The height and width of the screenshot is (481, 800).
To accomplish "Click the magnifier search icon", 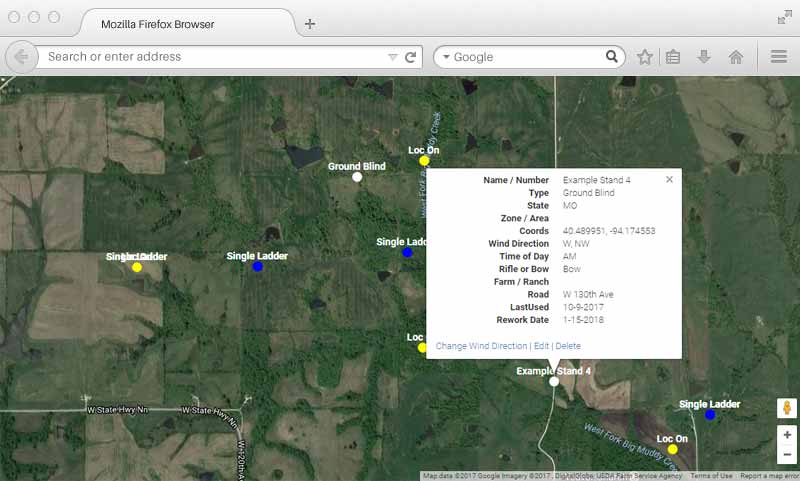I will pyautogui.click(x=611, y=57).
